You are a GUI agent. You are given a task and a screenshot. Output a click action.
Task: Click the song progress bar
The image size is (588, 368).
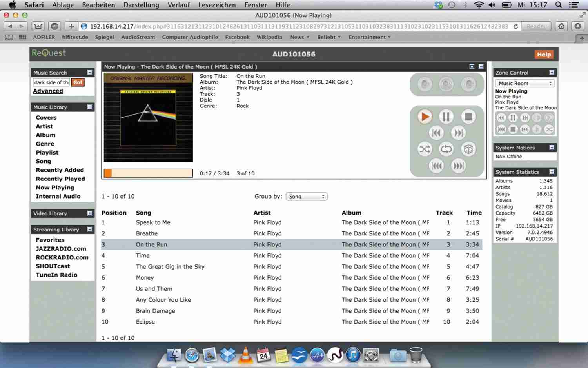[x=148, y=173]
